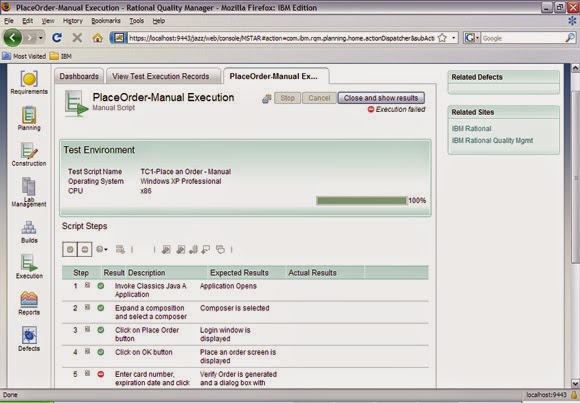Click the Stop loading X icon
Viewport: 580px width, 403px height.
pyautogui.click(x=77, y=38)
